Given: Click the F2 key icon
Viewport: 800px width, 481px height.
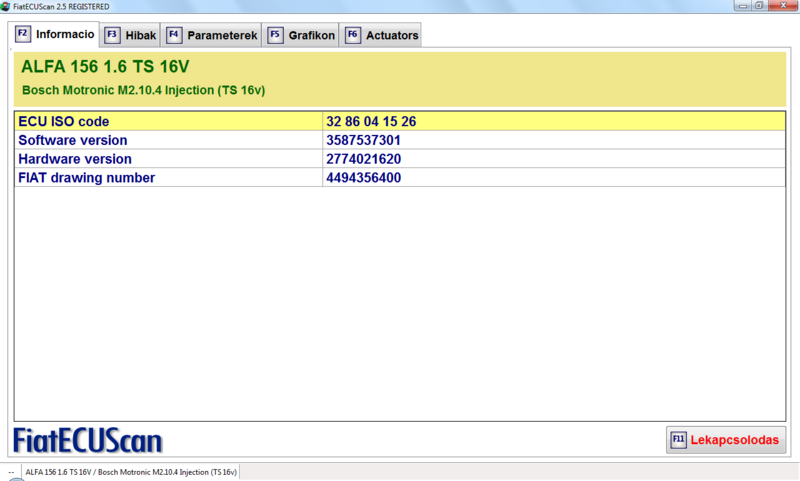Looking at the screenshot, I should (x=22, y=34).
